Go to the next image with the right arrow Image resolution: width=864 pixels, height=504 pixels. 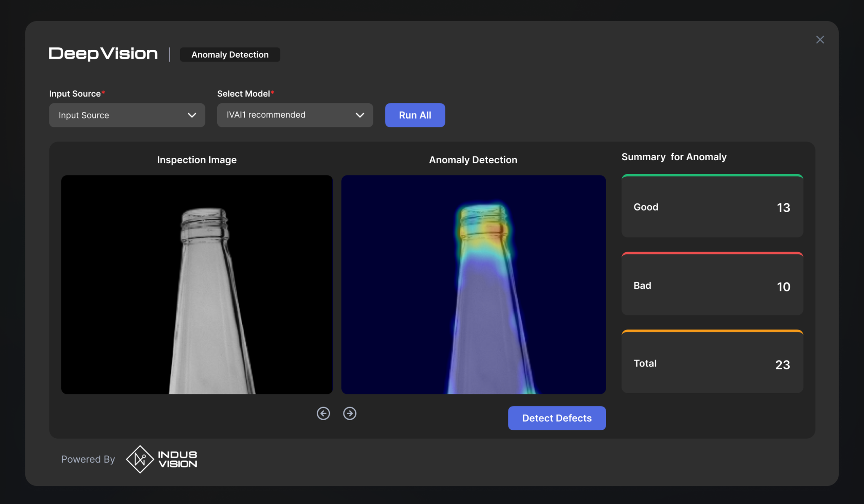coord(350,413)
